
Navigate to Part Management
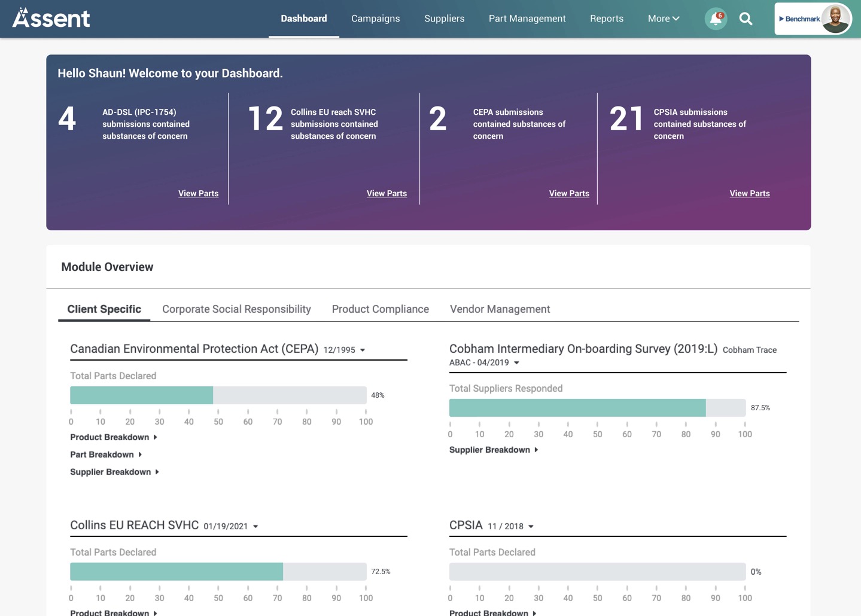click(527, 19)
